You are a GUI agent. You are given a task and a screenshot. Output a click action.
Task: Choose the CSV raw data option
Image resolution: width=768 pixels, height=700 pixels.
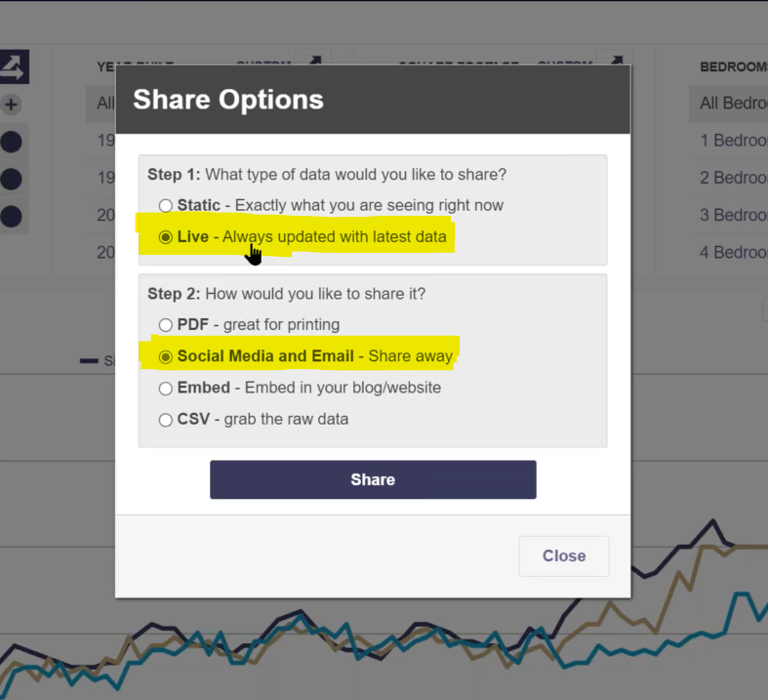pyautogui.click(x=166, y=420)
